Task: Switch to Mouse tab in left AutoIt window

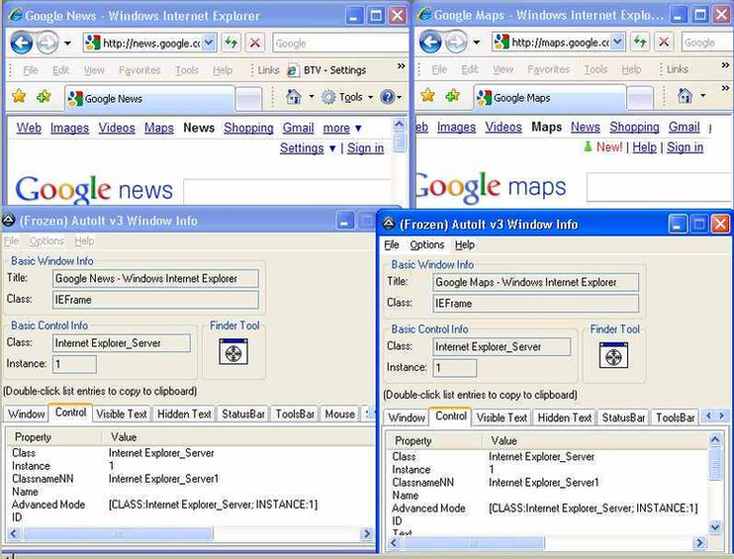Action: 340,414
